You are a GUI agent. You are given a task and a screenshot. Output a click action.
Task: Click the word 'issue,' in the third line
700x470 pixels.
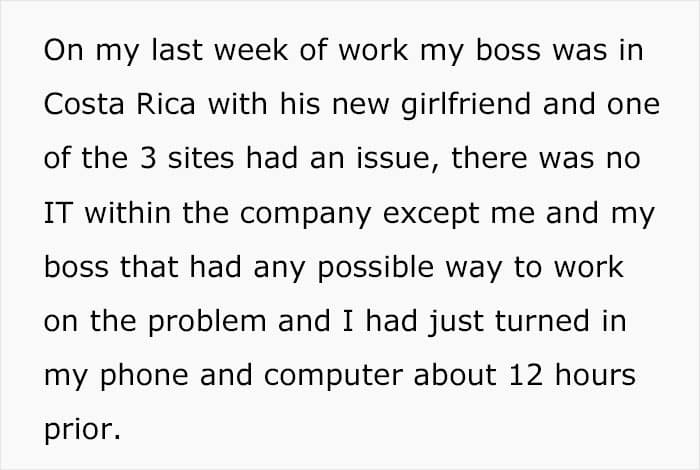[x=397, y=159]
